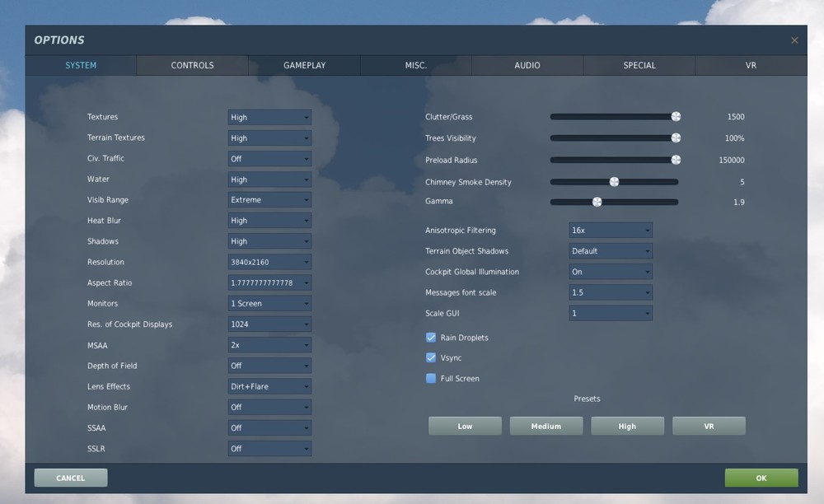Toggle the Rain Droplets checkbox

tap(431, 338)
